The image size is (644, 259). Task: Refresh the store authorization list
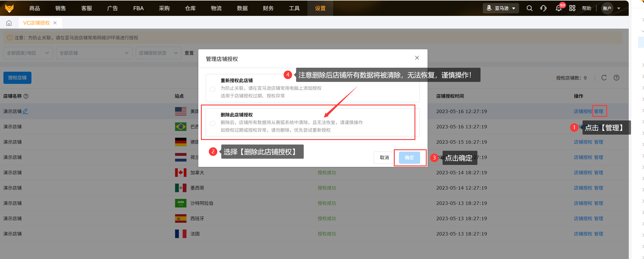[604, 78]
